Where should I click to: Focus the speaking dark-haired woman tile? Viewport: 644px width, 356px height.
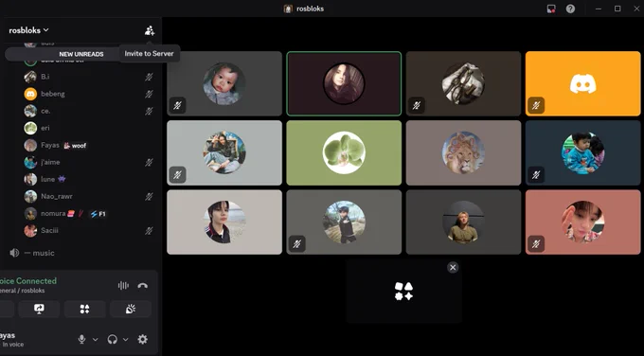(344, 83)
